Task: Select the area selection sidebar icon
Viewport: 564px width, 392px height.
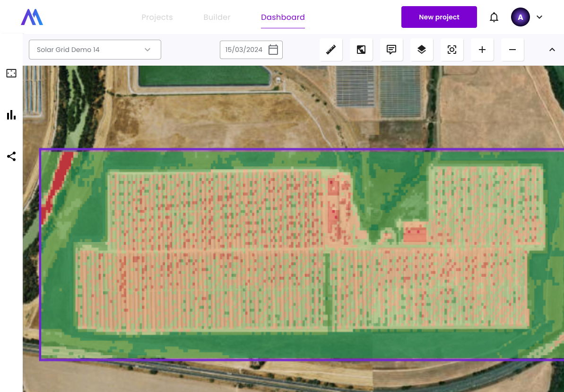Action: click(x=11, y=73)
